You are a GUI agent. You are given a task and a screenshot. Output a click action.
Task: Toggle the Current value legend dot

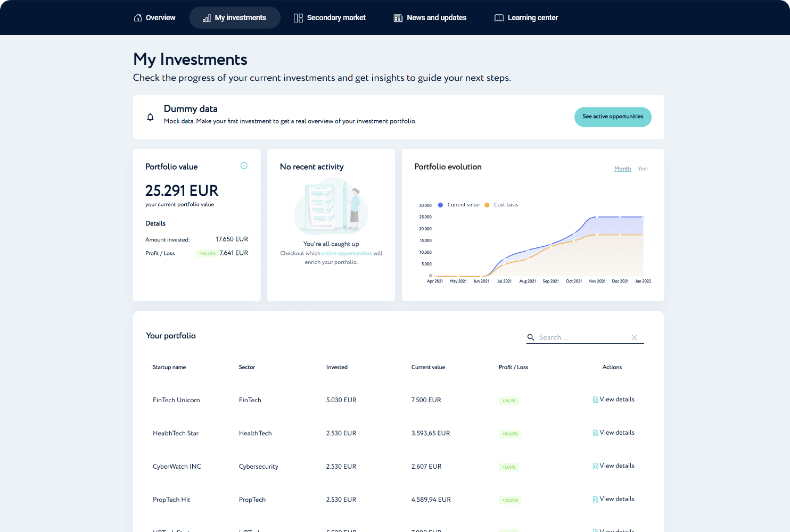point(440,205)
